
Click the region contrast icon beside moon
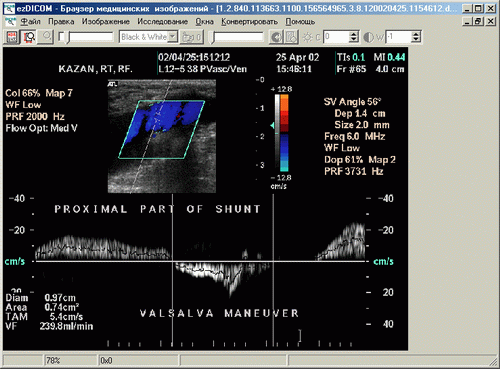(x=291, y=37)
